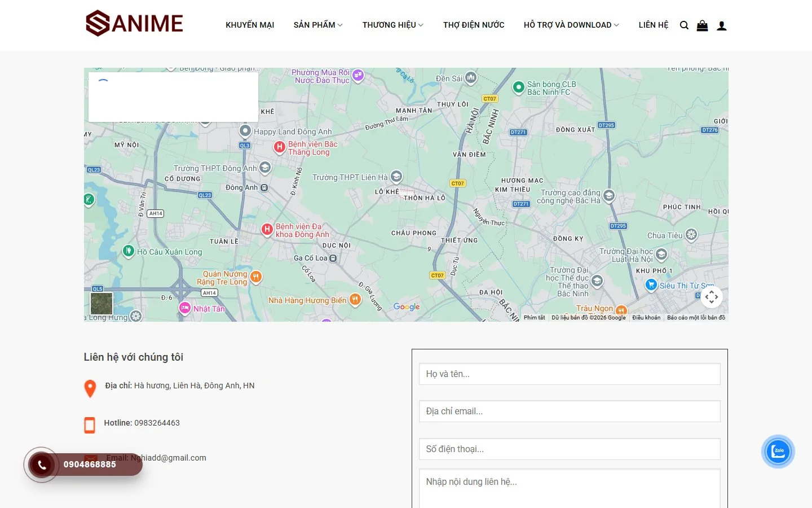The width and height of the screenshot is (812, 508).
Task: Expand the THƯƠNG HIỆU dropdown menu
Action: 393,25
